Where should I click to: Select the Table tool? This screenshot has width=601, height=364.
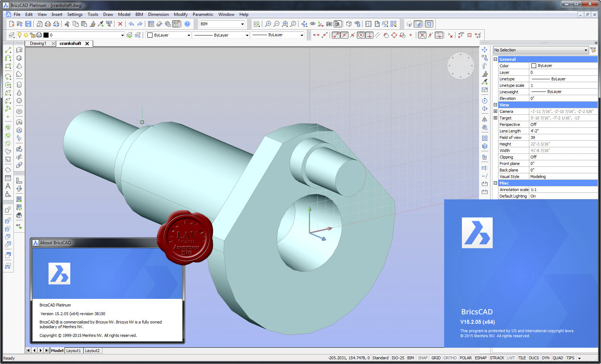(8, 178)
